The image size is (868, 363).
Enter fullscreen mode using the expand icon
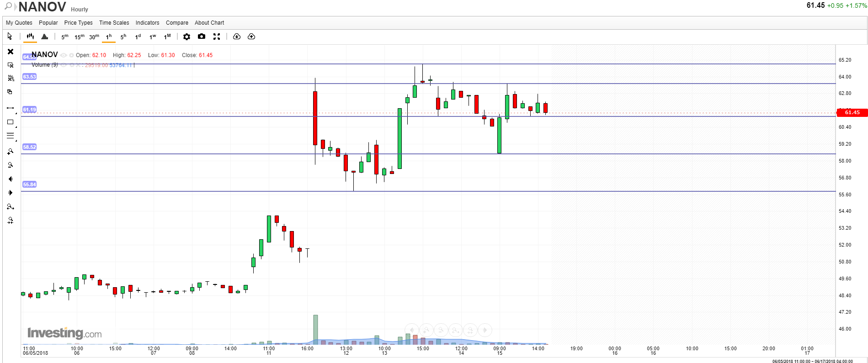217,37
